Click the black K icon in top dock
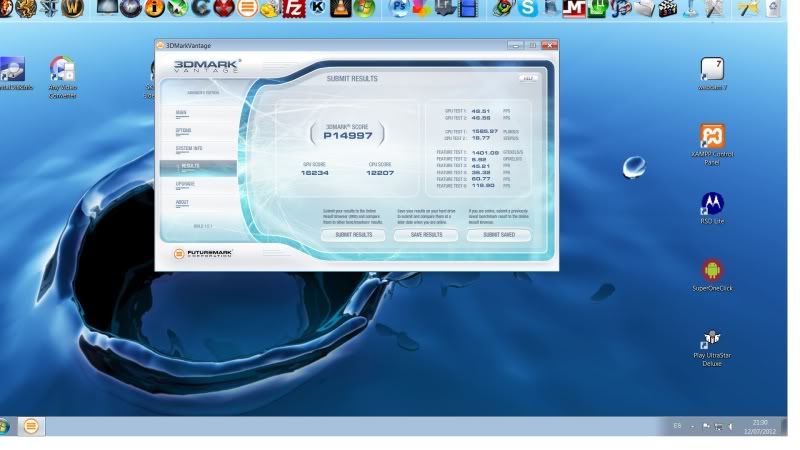Image resolution: width=800 pixels, height=450 pixels. (x=318, y=8)
